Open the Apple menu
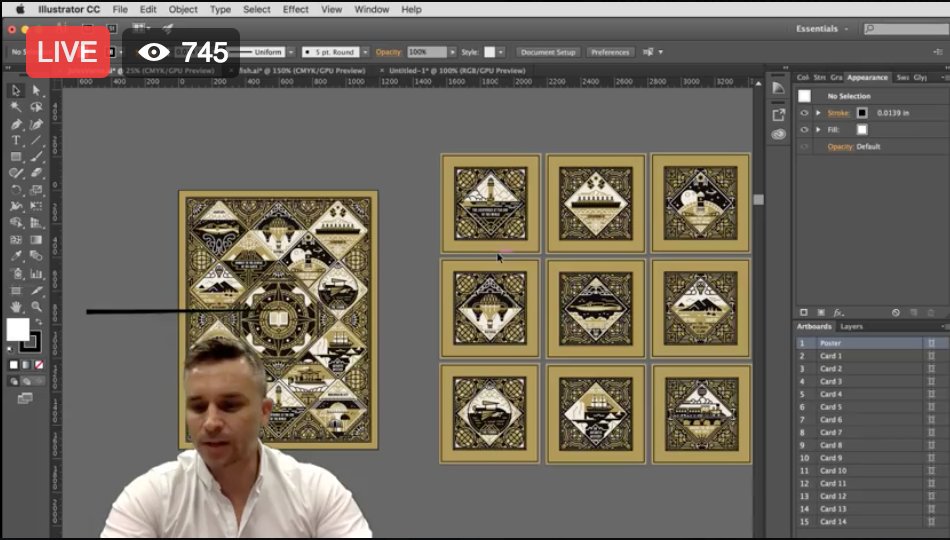The height and width of the screenshot is (540, 950). [19, 9]
